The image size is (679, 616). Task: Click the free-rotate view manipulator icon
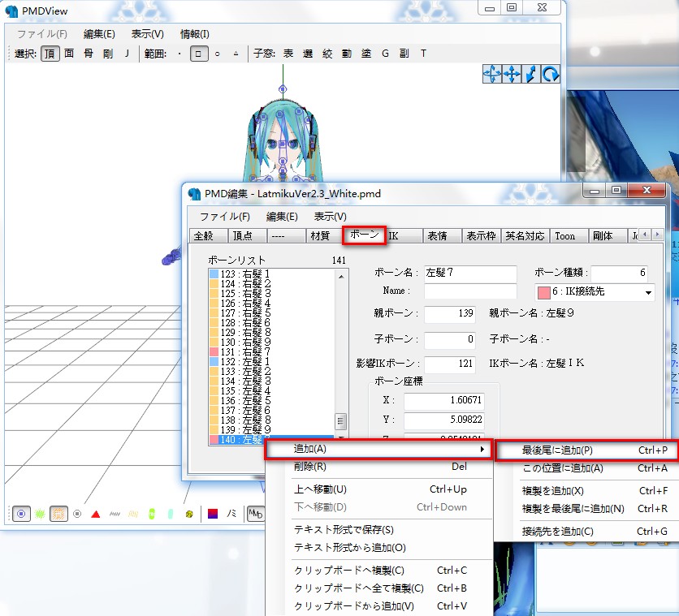[x=492, y=74]
